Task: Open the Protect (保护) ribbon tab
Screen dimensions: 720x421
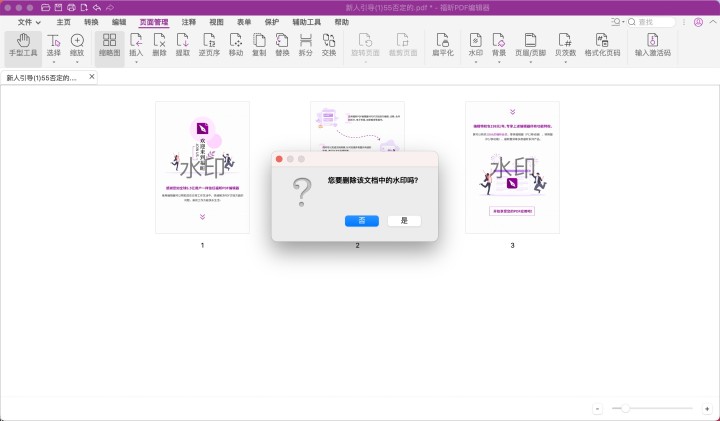Action: pyautogui.click(x=272, y=21)
